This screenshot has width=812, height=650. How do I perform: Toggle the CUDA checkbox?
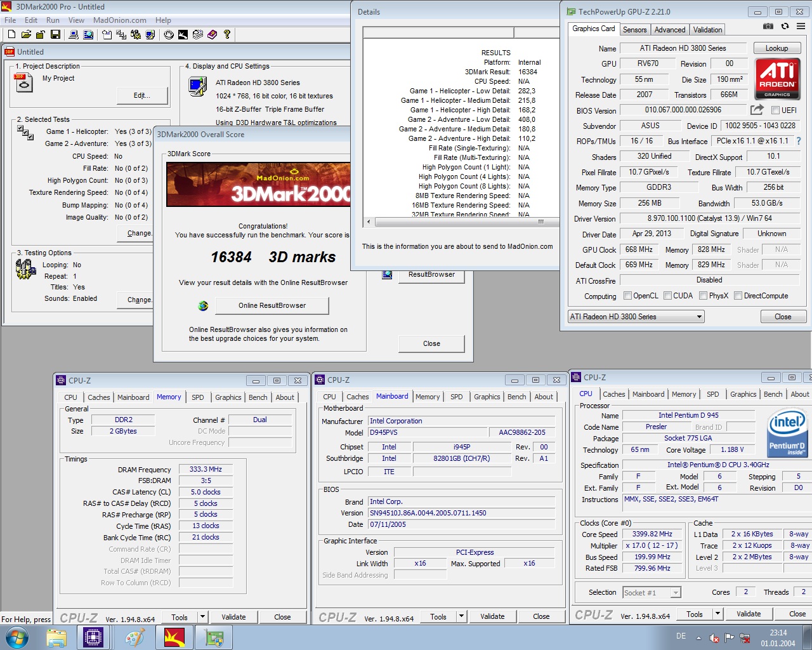pos(667,296)
